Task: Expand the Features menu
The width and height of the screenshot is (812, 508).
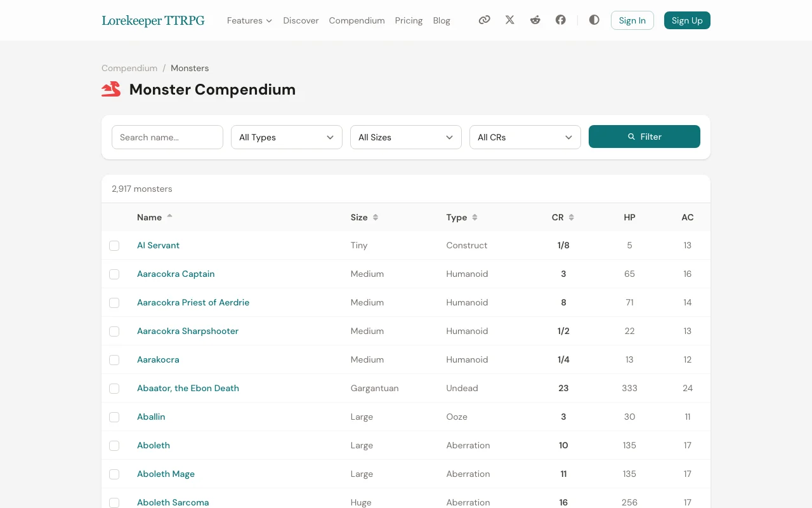Action: click(x=249, y=20)
